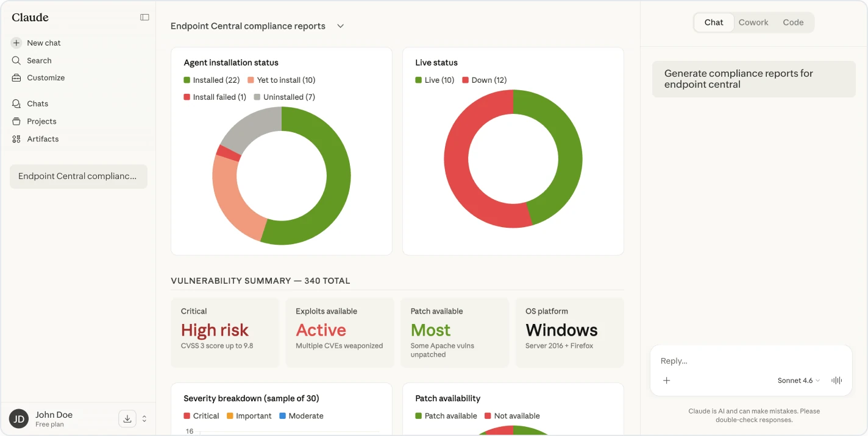
Task: Switch to the Code tab
Action: point(793,23)
